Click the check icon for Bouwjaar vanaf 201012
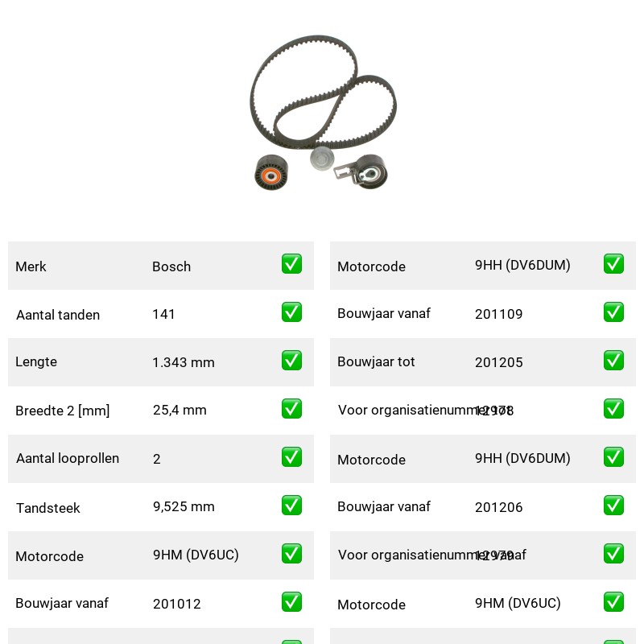The width and height of the screenshot is (644, 644). point(291,601)
